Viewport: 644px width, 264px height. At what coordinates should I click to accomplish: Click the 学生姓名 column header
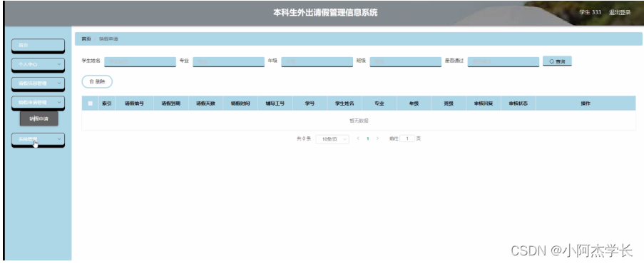click(x=344, y=103)
